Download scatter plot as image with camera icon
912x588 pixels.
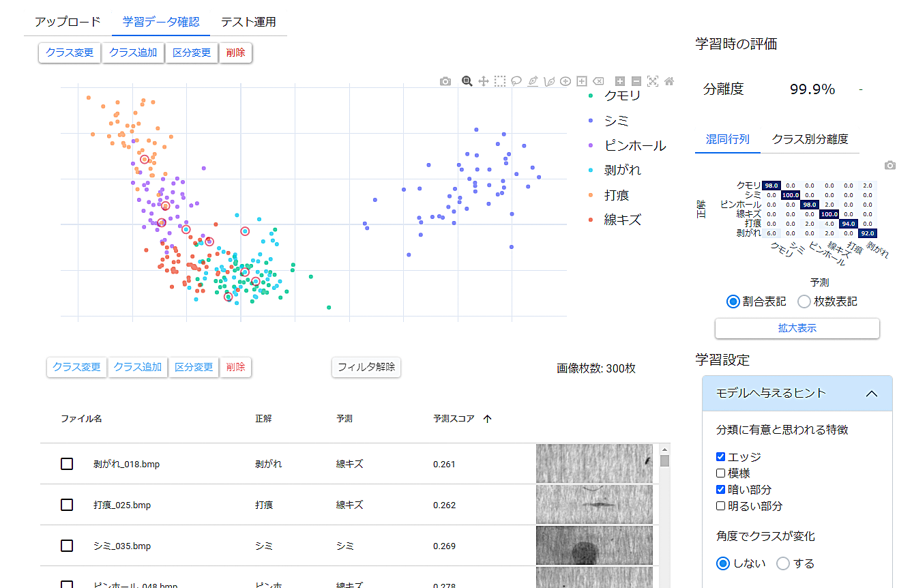tap(445, 81)
